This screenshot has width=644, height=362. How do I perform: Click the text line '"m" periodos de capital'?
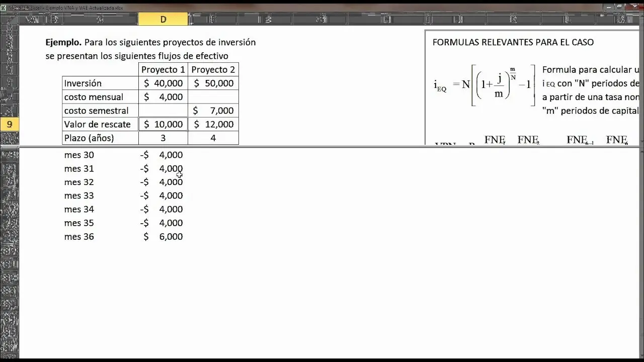coord(591,111)
